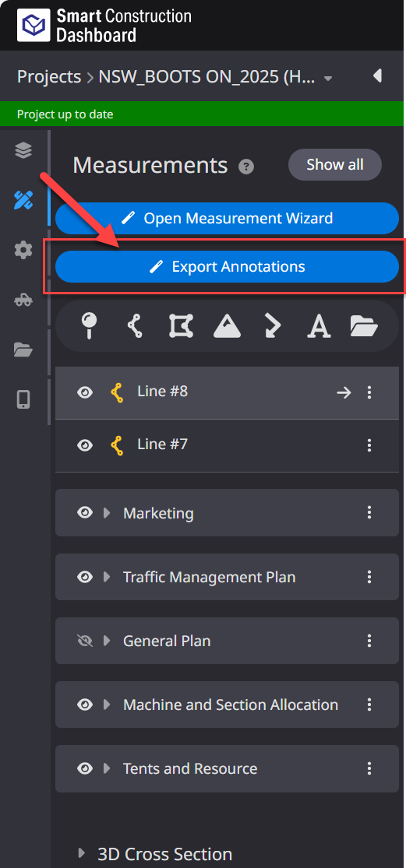This screenshot has width=406, height=868.
Task: Open Line #7 three-dot menu
Action: 369,445
